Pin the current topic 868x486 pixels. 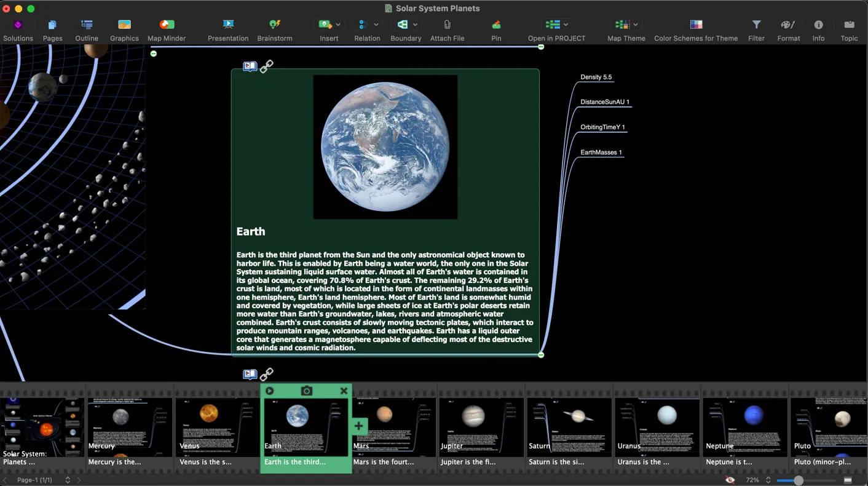point(496,28)
